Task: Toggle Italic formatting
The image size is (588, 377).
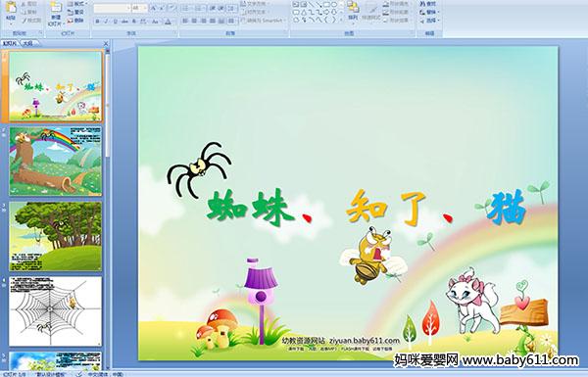Action: pos(106,22)
